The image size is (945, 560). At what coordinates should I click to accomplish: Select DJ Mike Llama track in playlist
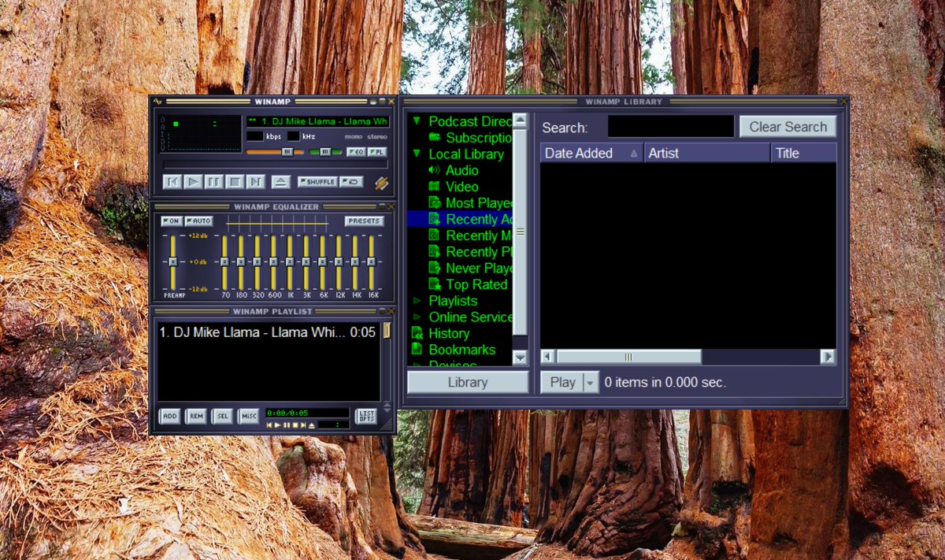coord(268,332)
